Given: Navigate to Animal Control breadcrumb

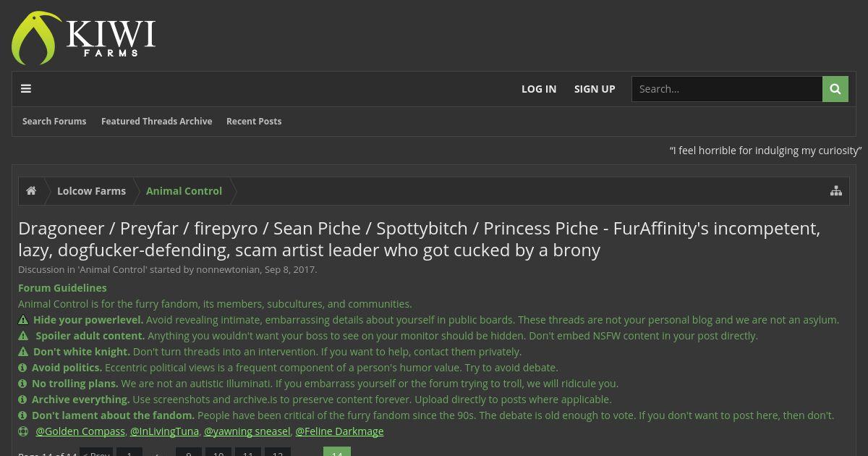Looking at the screenshot, I should (x=184, y=191).
